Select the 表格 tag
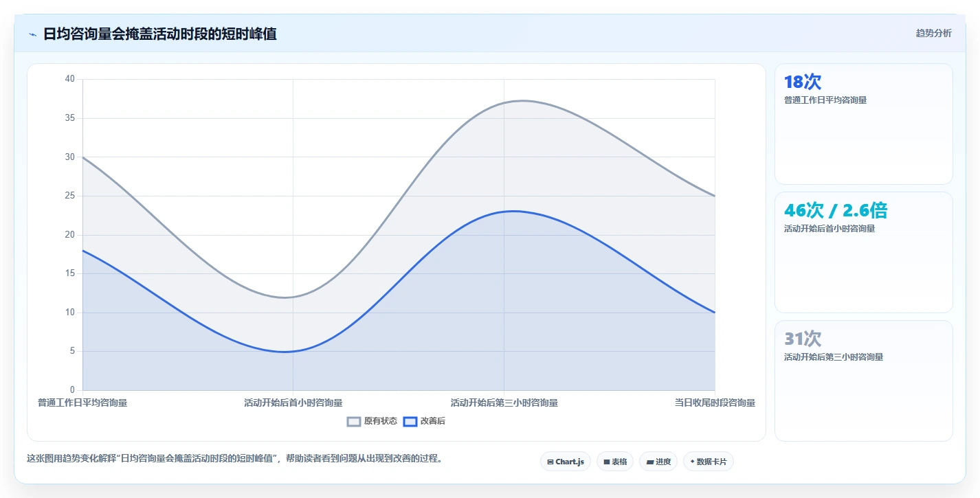Screen dimensions: 980x498 tap(615, 462)
